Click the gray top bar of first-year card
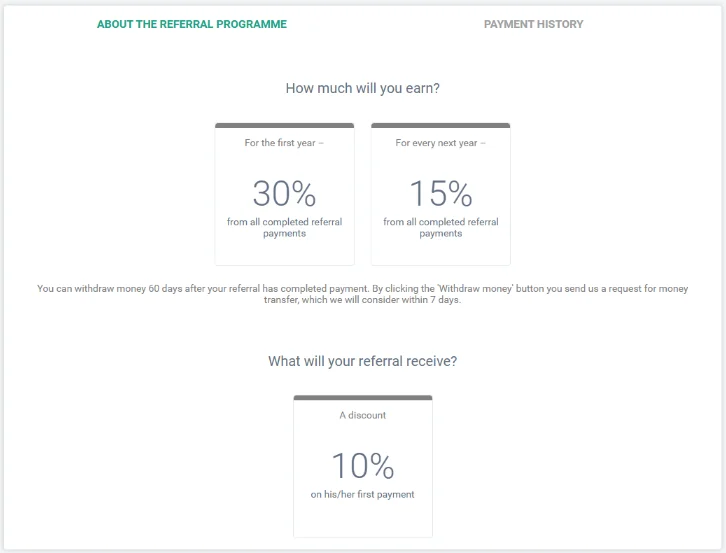Screen dimensions: 726x553 [284, 125]
